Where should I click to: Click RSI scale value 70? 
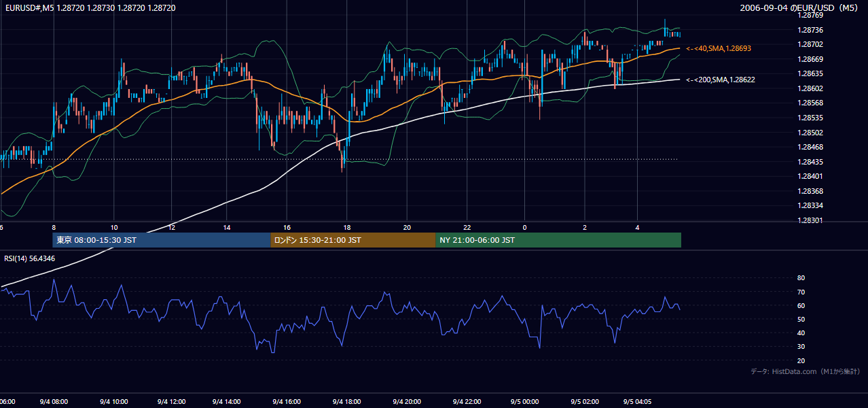click(801, 292)
